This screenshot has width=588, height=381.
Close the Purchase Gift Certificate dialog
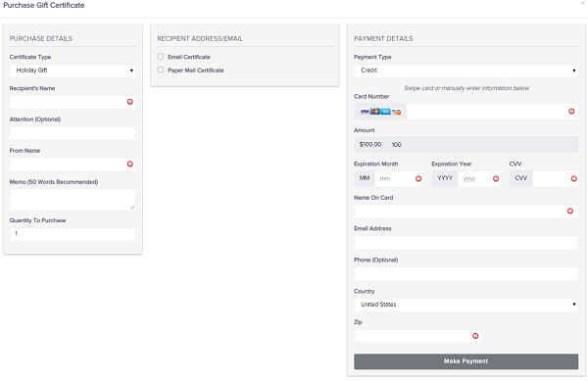click(x=583, y=3)
